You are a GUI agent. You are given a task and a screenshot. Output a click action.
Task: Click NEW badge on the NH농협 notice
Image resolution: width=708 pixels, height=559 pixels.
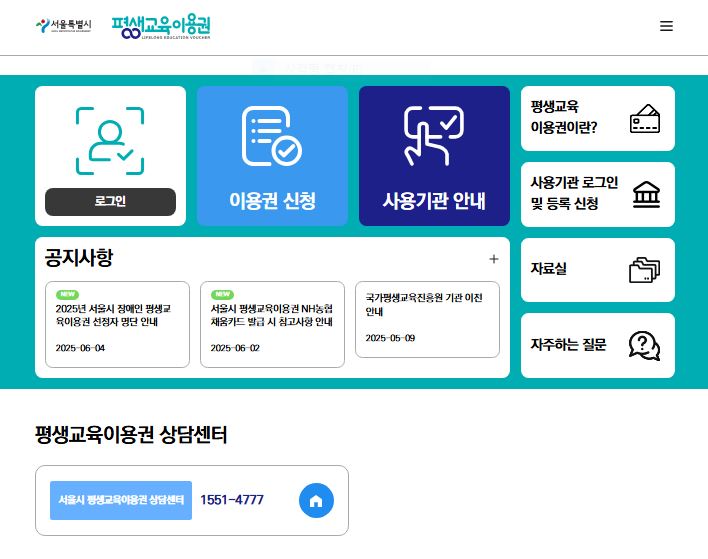pyautogui.click(x=223, y=294)
